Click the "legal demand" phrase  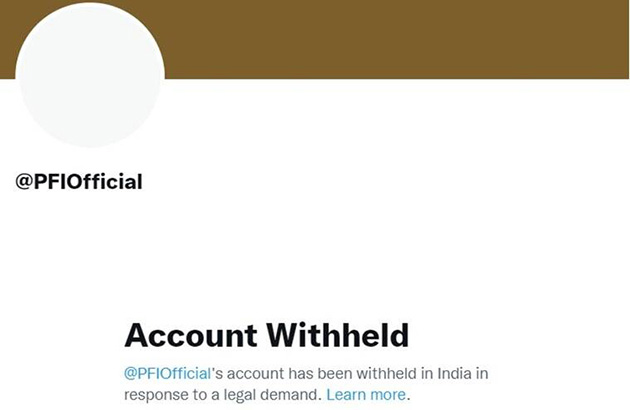coord(273,395)
